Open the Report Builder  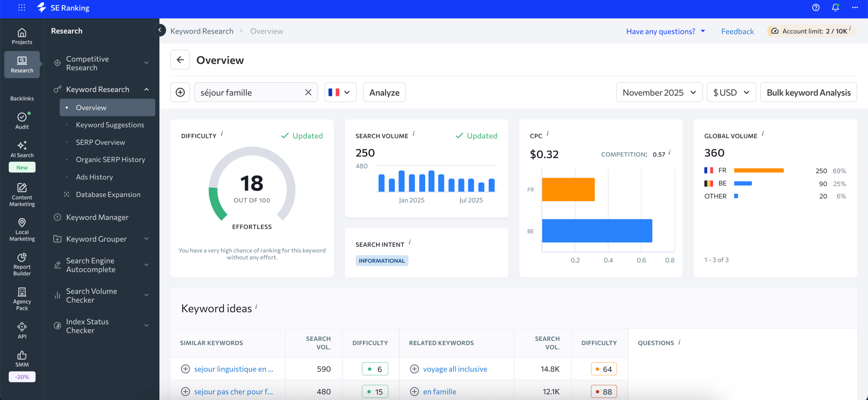(x=22, y=264)
